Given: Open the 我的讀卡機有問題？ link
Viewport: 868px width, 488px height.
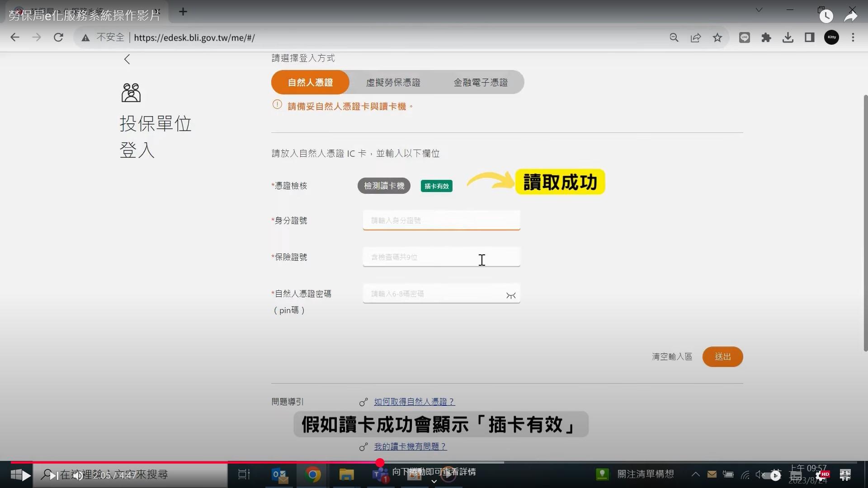Looking at the screenshot, I should (410, 446).
